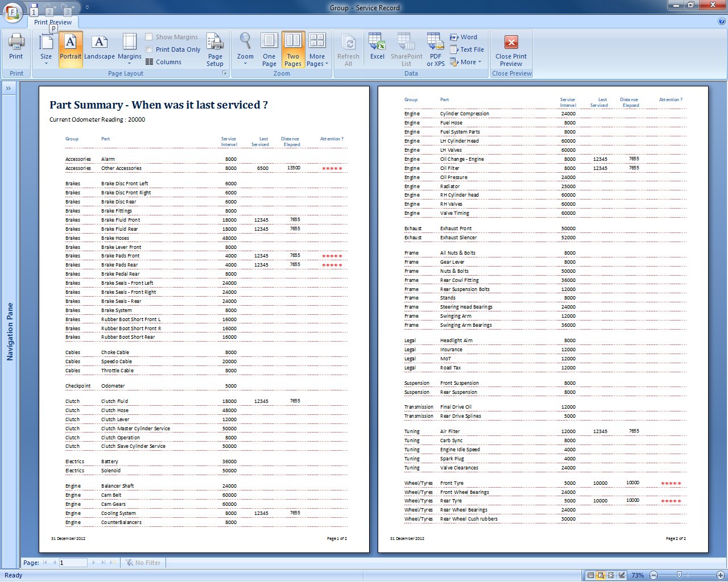The width and height of the screenshot is (728, 582).
Task: Click the Page 1 of 2 footer
Action: tap(337, 538)
